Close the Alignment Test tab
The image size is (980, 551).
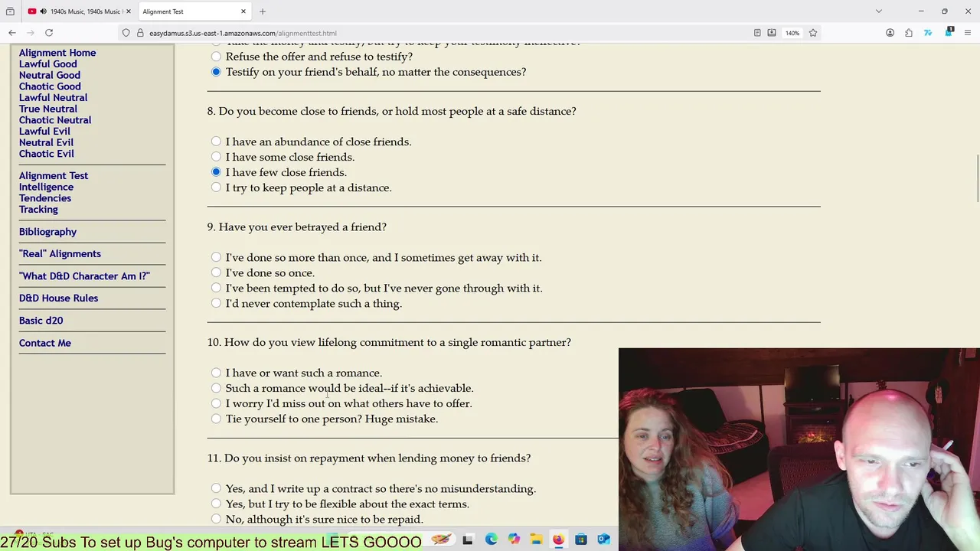(243, 11)
